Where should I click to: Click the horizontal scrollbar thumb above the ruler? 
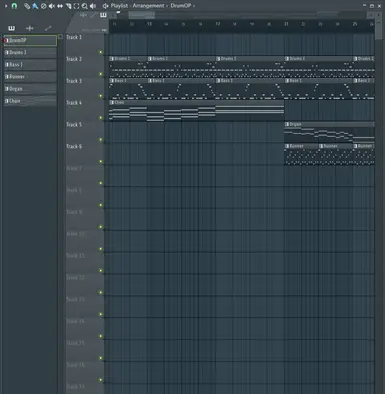[x=141, y=15]
